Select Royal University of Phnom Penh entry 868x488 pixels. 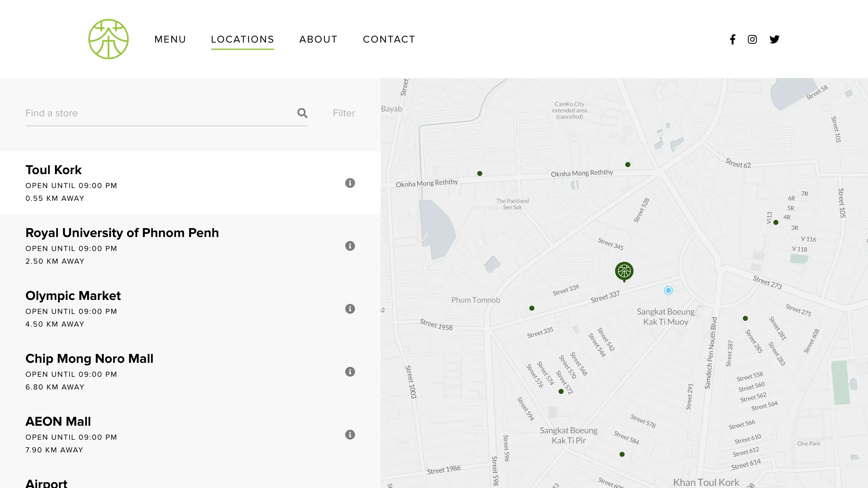pyautogui.click(x=190, y=246)
